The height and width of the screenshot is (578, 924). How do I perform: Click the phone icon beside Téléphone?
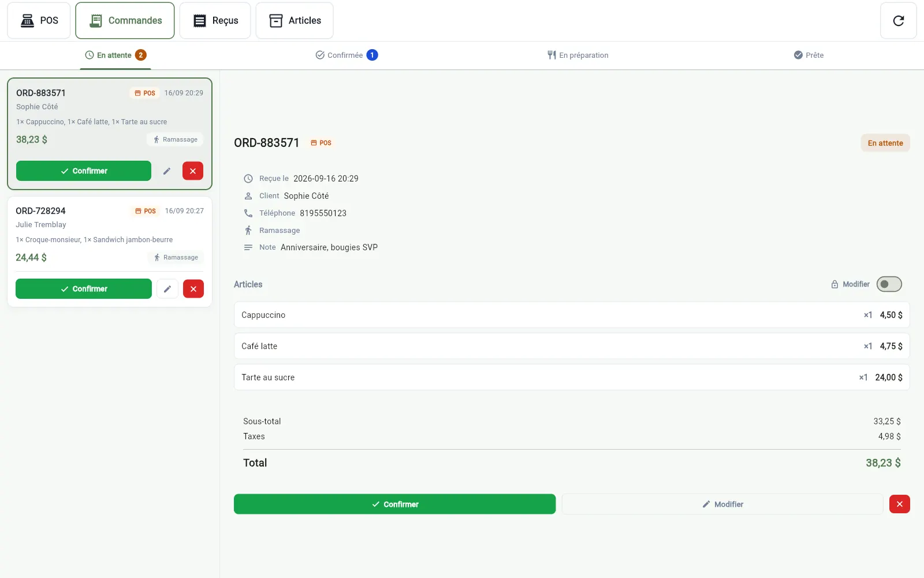(248, 213)
